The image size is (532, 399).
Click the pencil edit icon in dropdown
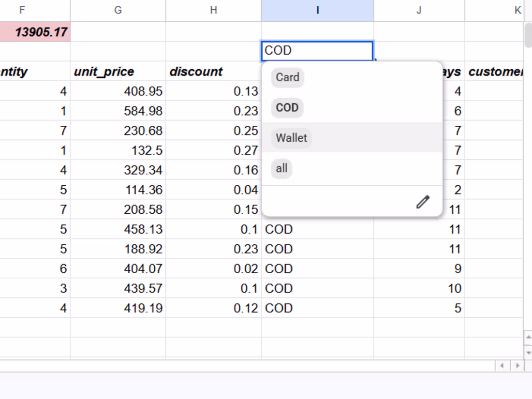[x=423, y=202]
